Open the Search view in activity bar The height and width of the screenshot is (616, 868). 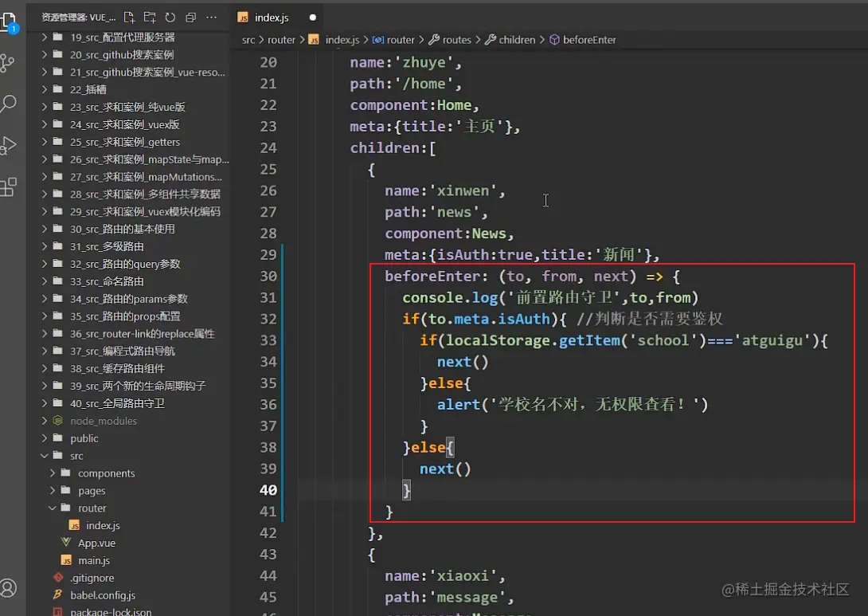8,104
